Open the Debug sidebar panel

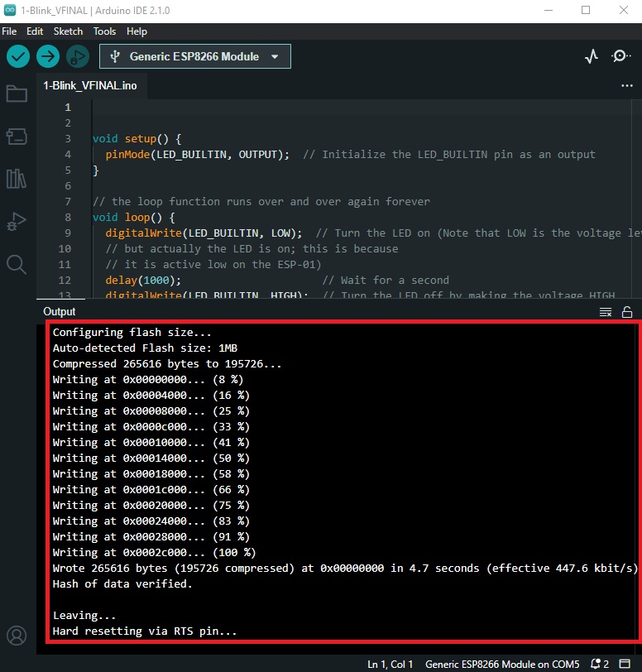[17, 222]
